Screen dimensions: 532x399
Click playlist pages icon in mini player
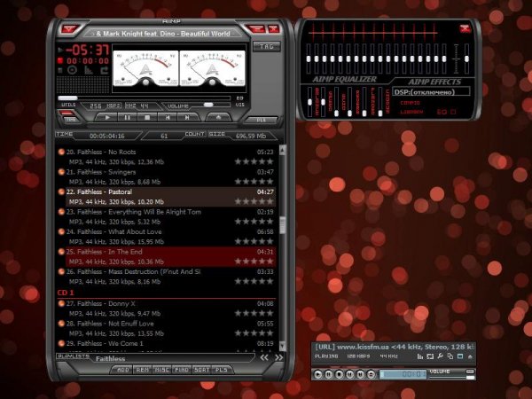450,356
